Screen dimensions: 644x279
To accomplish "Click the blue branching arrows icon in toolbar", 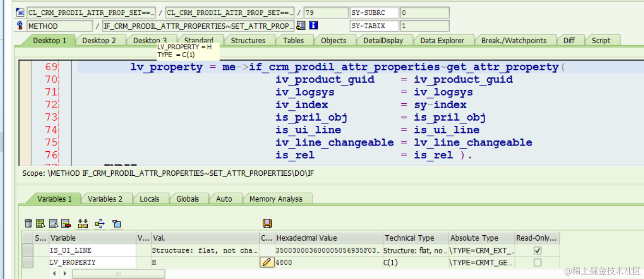I will pos(100,223).
